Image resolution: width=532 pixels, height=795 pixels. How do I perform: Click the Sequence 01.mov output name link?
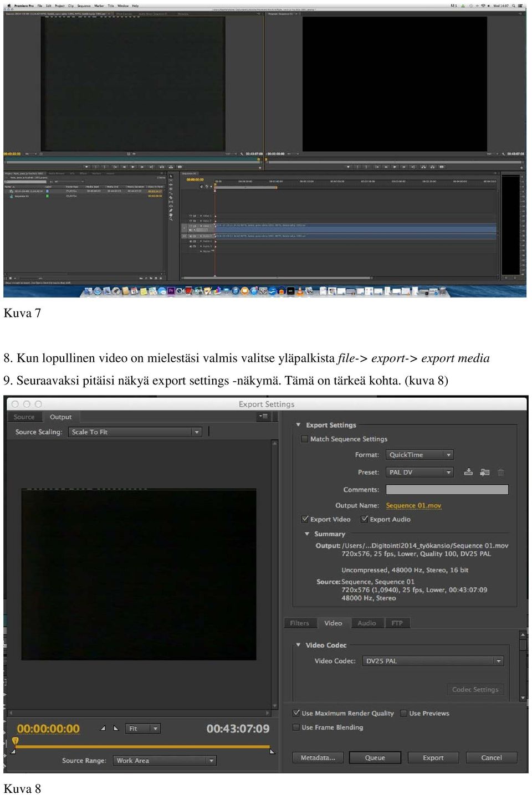(x=414, y=505)
